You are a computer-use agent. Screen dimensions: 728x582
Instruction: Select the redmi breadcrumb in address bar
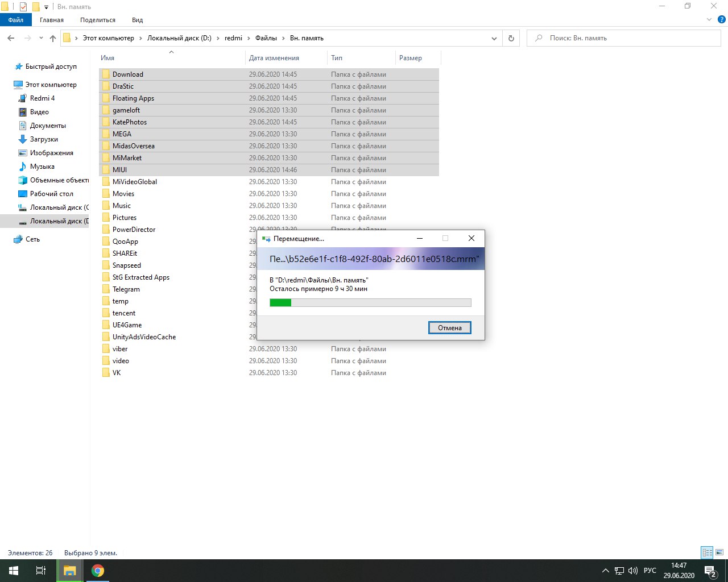click(233, 38)
